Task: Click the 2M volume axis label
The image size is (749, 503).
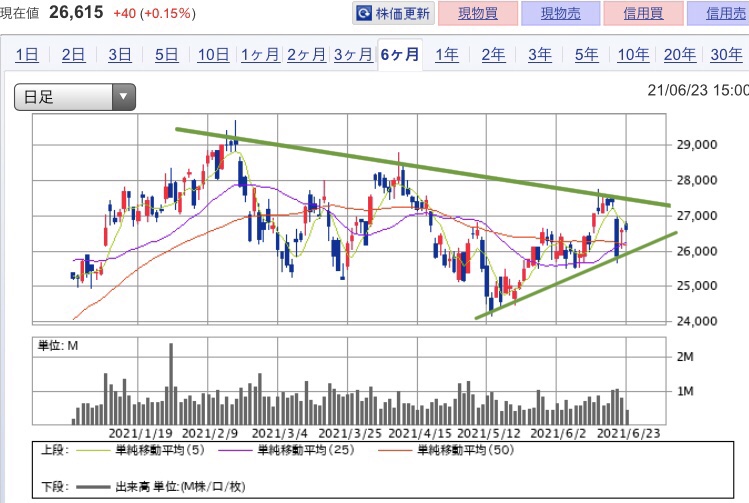Action: pos(685,356)
